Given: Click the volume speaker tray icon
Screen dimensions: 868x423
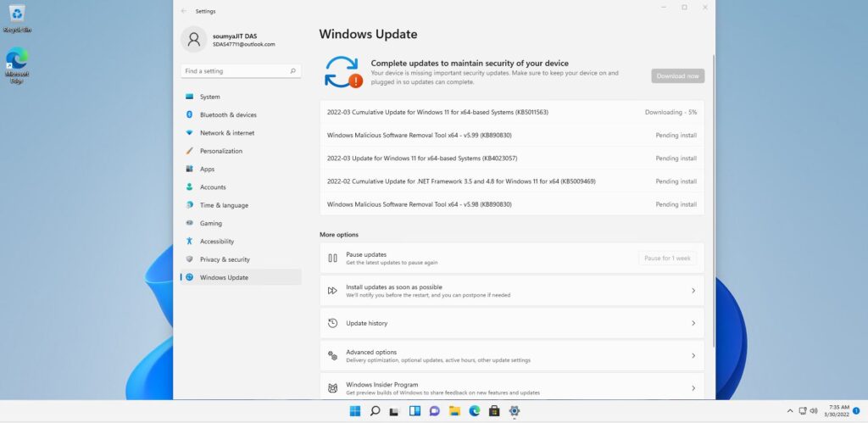Looking at the screenshot, I should pos(813,411).
